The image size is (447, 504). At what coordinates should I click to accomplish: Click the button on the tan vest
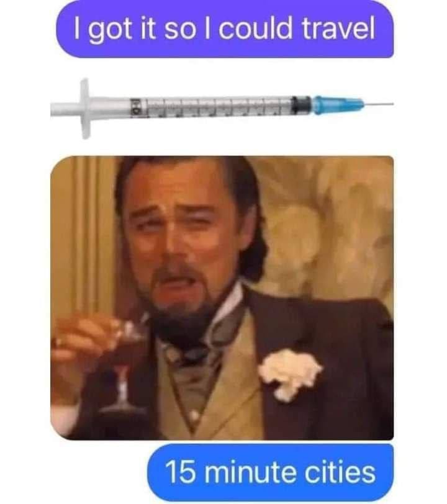point(193,416)
